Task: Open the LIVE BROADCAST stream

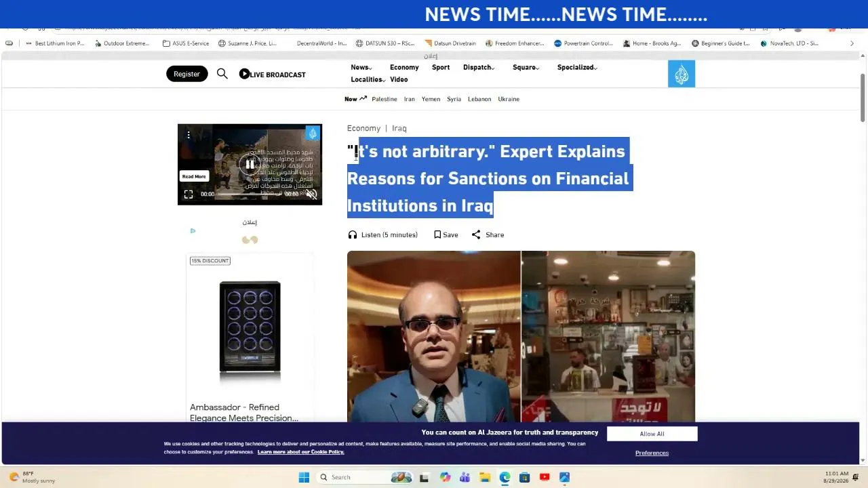Action: coord(273,74)
